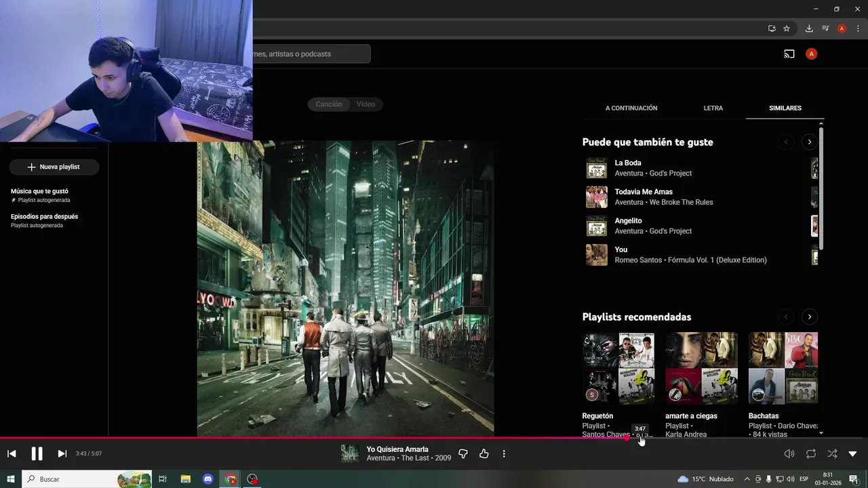Screen dimensions: 868x488
Task: Open the Chrome profile avatar
Action: point(842,28)
